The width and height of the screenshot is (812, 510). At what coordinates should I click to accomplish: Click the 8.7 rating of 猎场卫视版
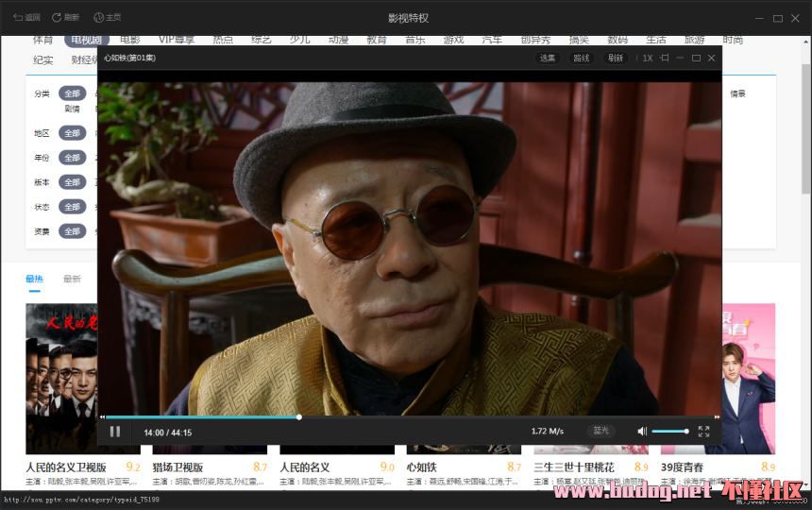point(260,467)
